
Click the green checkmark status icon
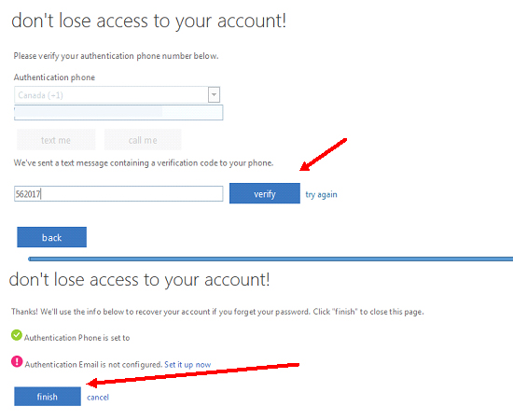point(17,335)
